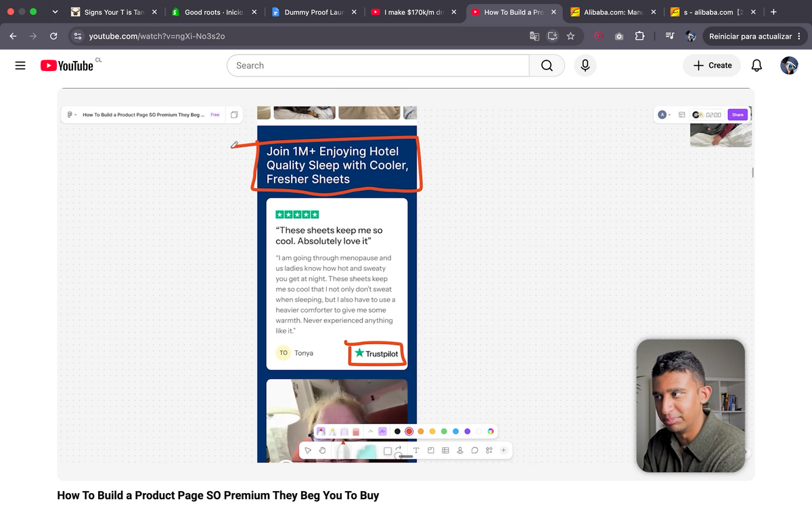Viewport: 812px width, 508px height.
Task: Select the hand pan tool in the whiteboard
Action: tap(323, 450)
